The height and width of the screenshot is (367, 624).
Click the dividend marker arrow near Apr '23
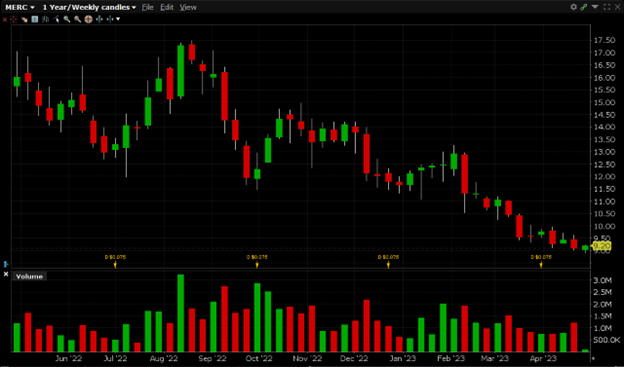pos(541,264)
